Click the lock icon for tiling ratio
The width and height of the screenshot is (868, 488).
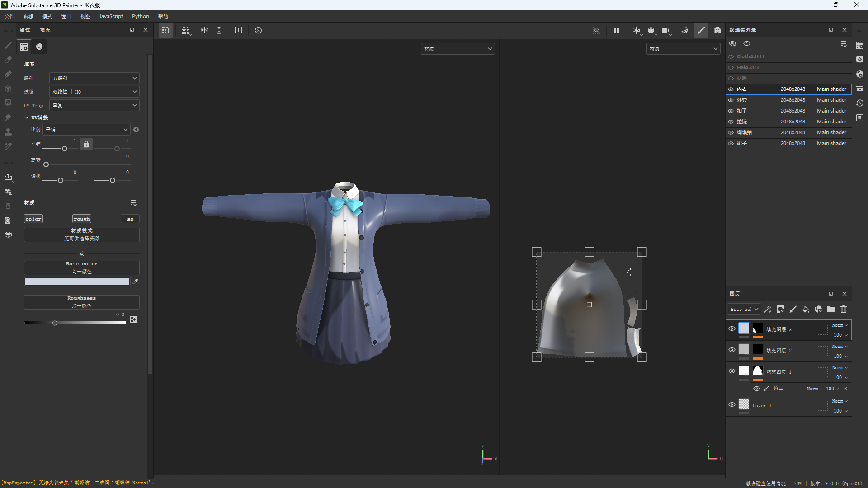(x=86, y=145)
